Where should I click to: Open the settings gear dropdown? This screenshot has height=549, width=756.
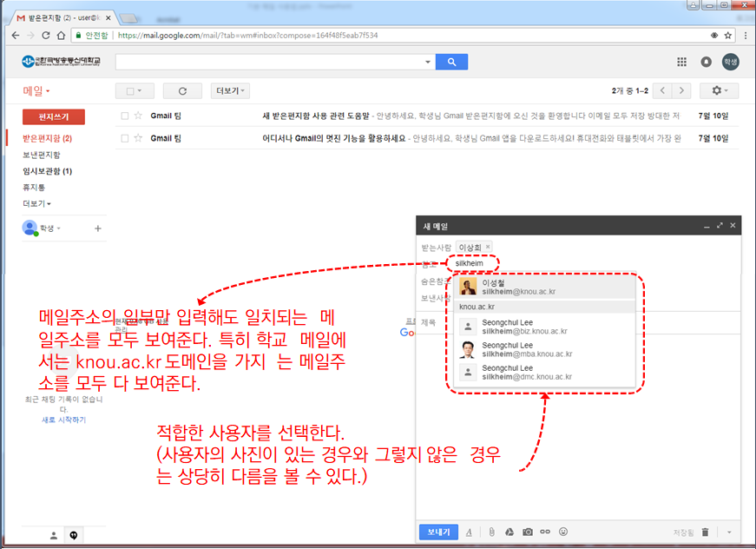719,90
